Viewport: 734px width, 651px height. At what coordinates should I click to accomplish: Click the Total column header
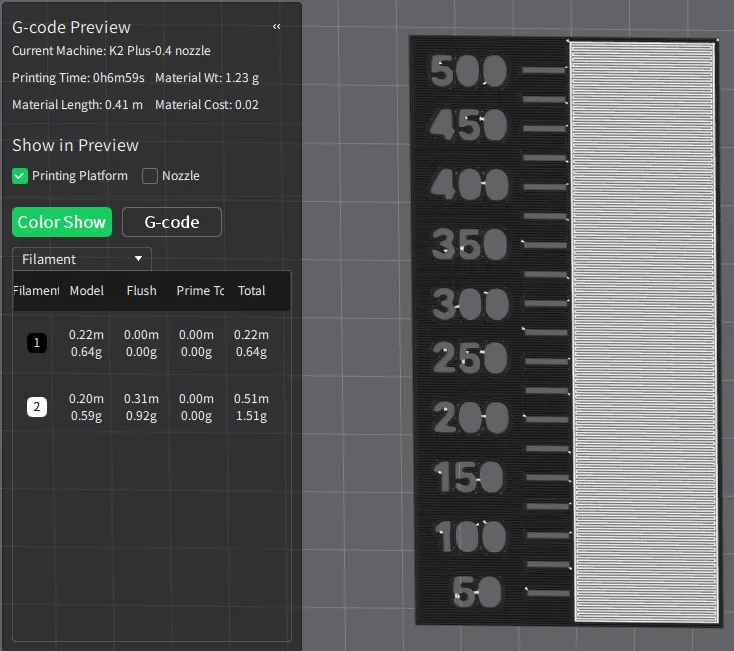252,291
